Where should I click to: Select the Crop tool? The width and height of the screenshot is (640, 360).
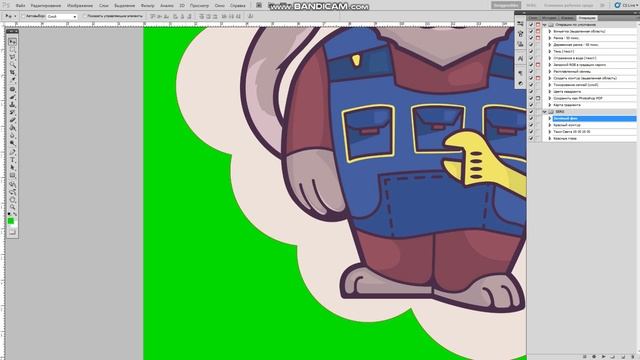coord(12,73)
